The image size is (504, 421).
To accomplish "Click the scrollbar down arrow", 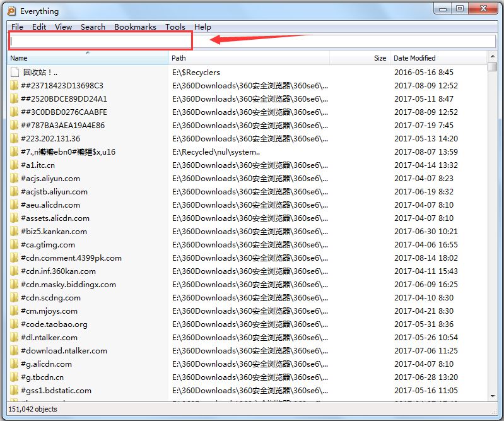I will click(493, 396).
